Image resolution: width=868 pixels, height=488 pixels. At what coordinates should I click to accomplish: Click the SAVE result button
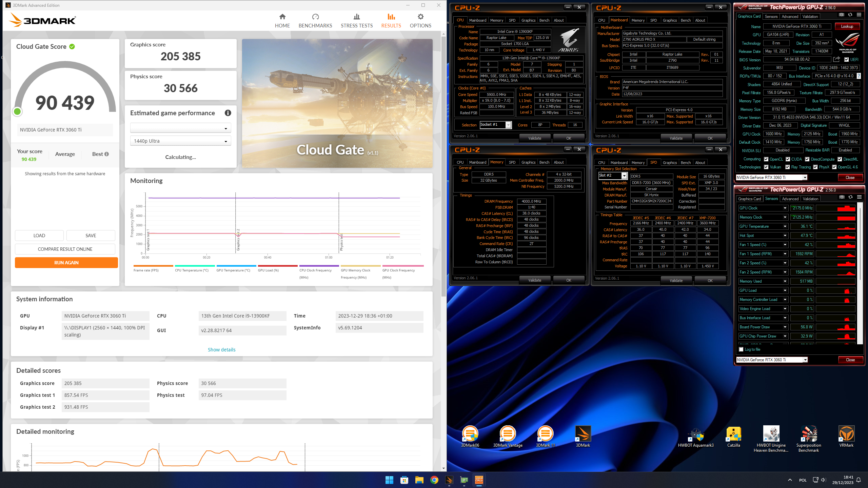point(91,236)
